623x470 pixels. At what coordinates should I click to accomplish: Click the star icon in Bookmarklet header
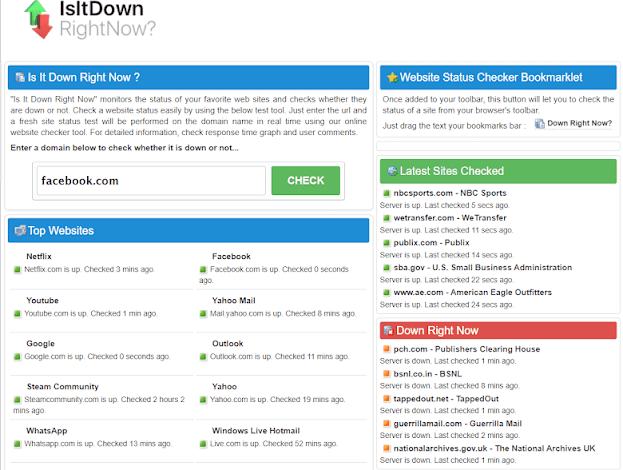tap(393, 77)
